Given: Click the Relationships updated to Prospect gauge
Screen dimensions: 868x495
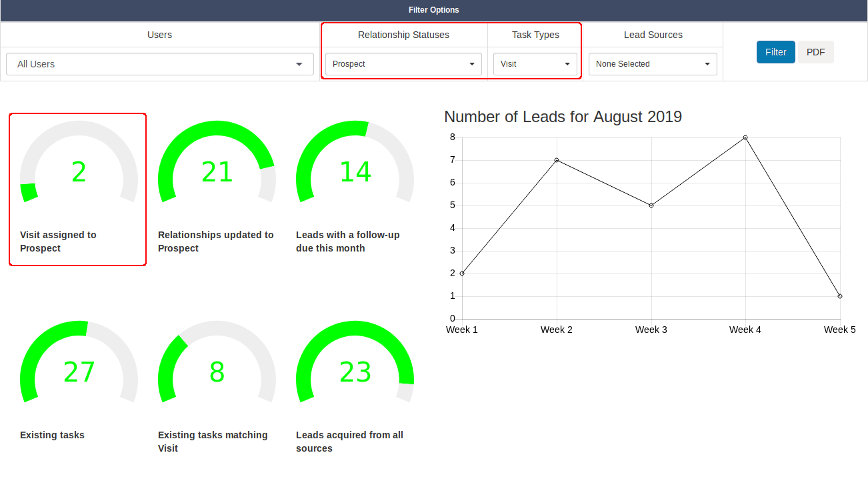Looking at the screenshot, I should (217, 171).
